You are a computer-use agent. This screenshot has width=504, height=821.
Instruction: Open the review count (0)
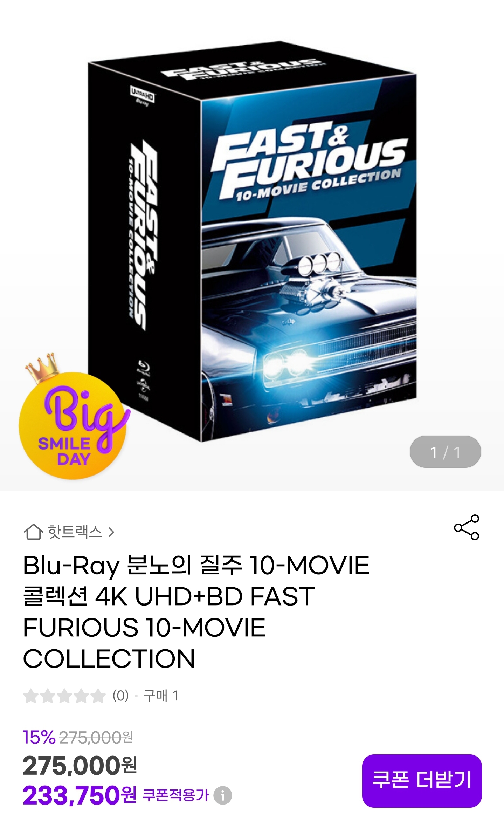[x=120, y=696]
